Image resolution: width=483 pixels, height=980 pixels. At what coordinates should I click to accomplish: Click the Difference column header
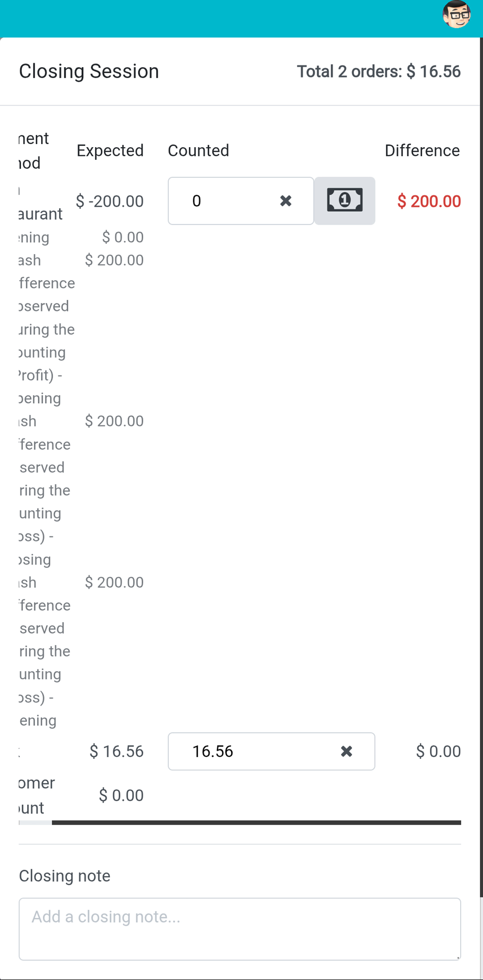pyautogui.click(x=422, y=150)
